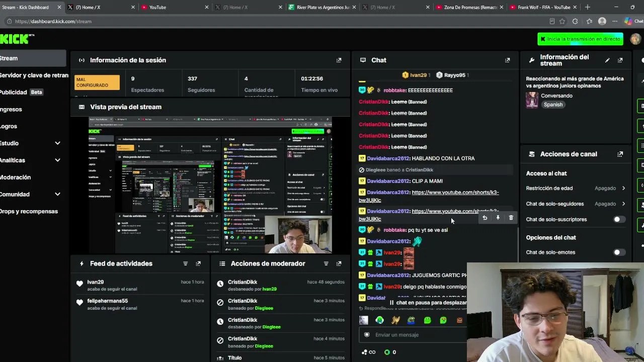Open browser extensions menu
The image size is (644, 362).
[x=575, y=21]
